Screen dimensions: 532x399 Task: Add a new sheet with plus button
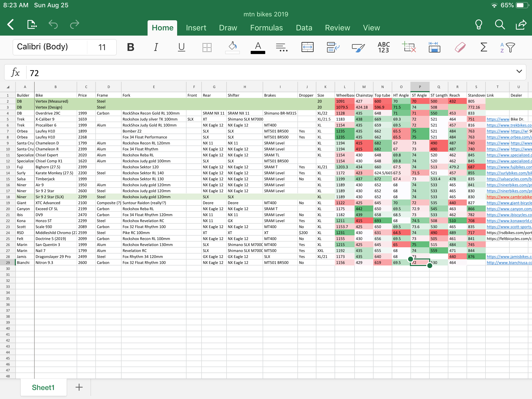click(x=79, y=387)
